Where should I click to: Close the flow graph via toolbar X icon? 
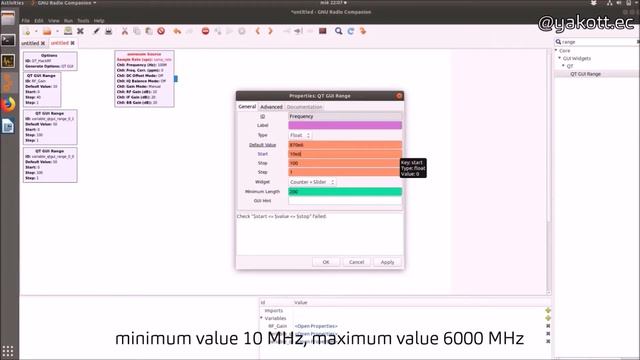(x=80, y=31)
